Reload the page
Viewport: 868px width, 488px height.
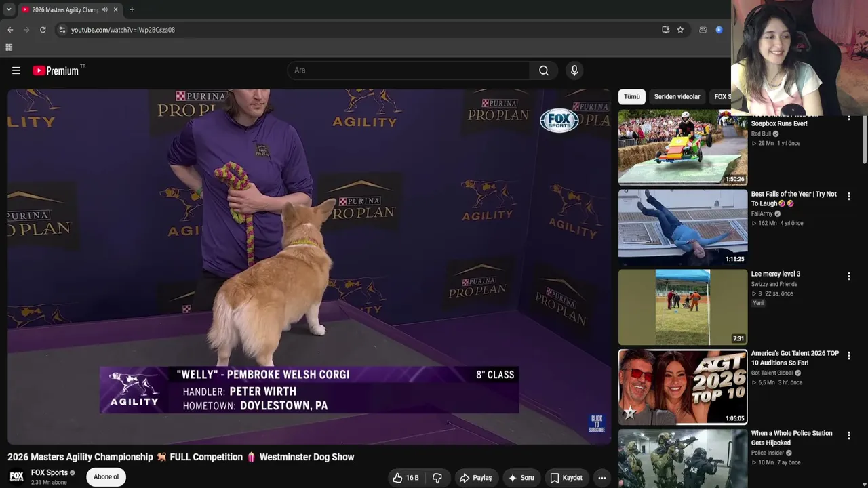pos(43,30)
